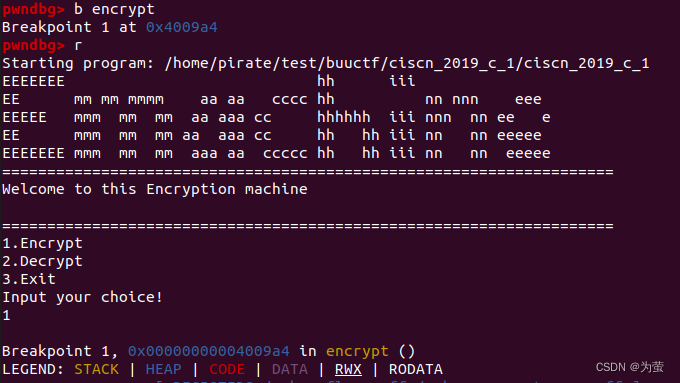Viewport: 680px width, 383px height.
Task: Click the 'b encrypt' command text
Action: click(114, 9)
